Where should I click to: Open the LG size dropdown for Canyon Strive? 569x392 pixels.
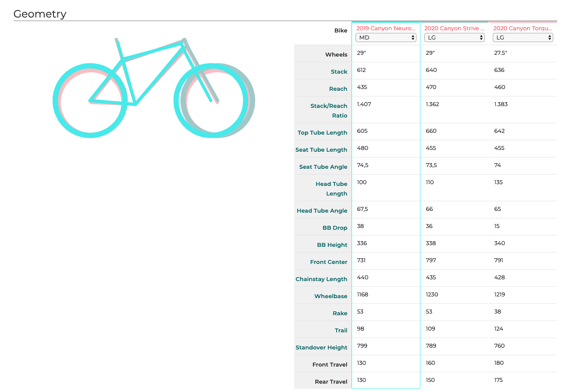coord(455,38)
